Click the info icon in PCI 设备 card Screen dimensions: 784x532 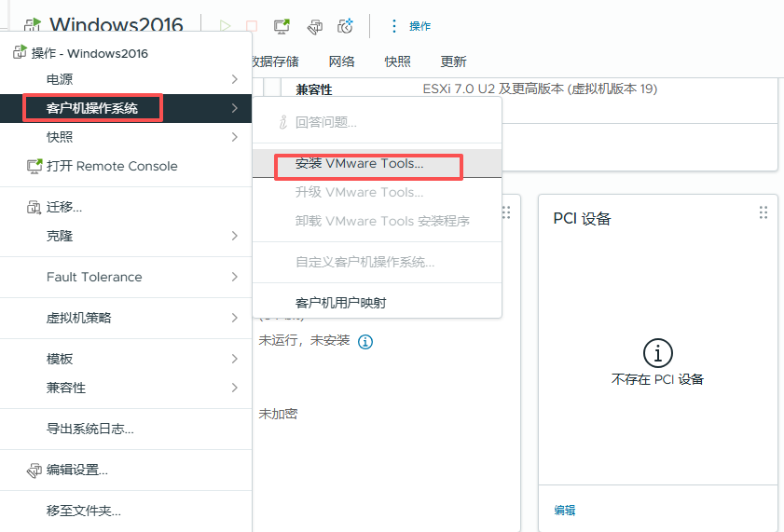(x=657, y=353)
